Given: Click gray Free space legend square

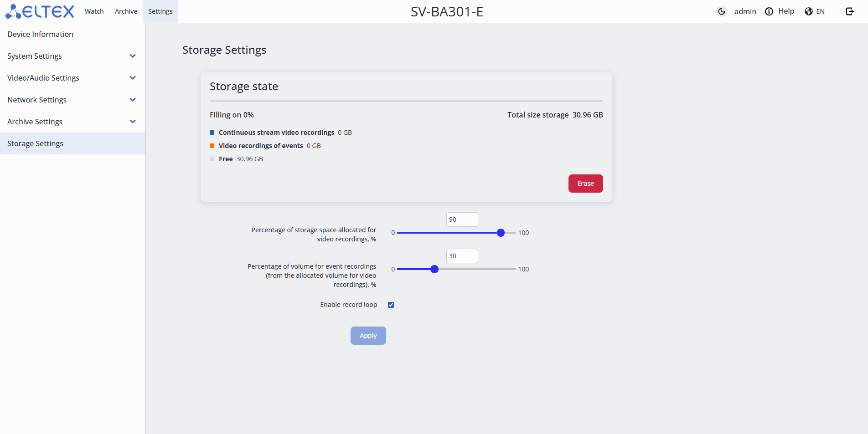Looking at the screenshot, I should (212, 159).
